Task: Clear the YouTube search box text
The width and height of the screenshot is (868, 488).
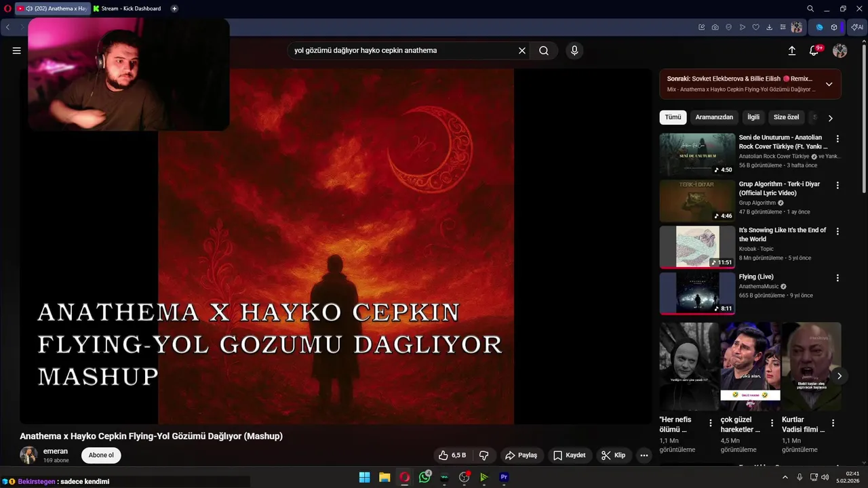Action: (522, 51)
